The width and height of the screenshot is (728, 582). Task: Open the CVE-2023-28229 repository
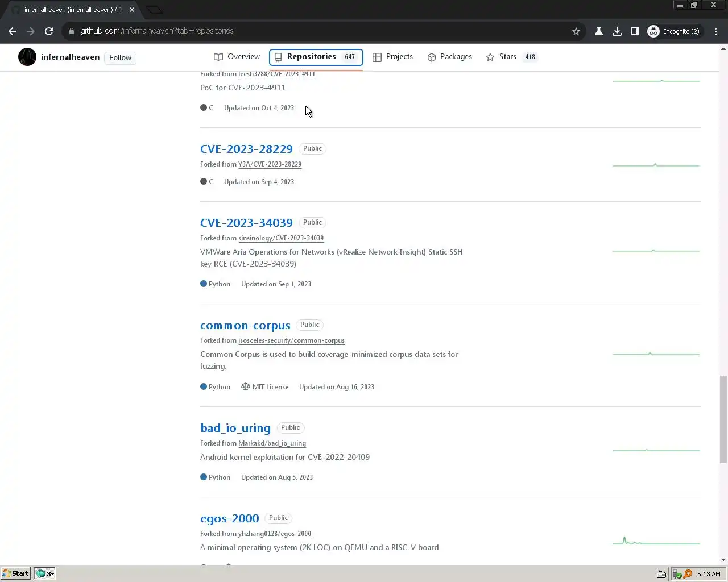246,149
